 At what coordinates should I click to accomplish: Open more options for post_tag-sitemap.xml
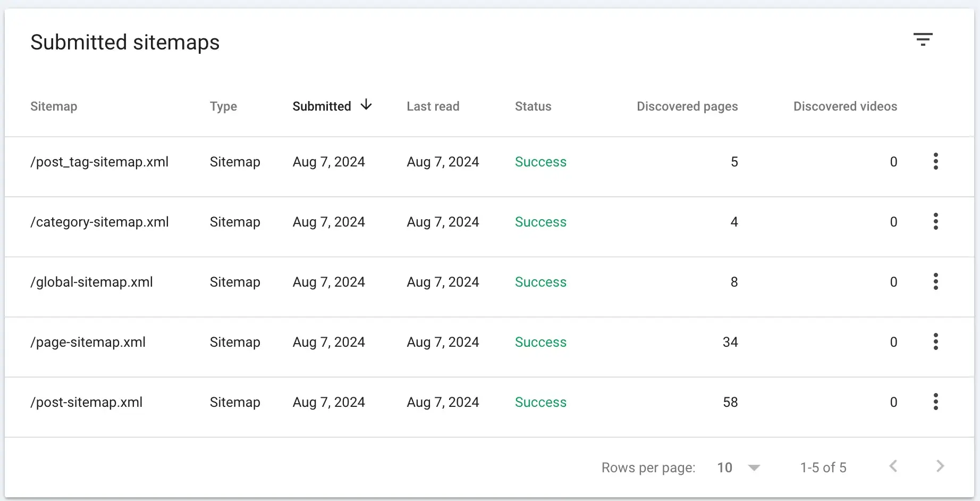[935, 161]
